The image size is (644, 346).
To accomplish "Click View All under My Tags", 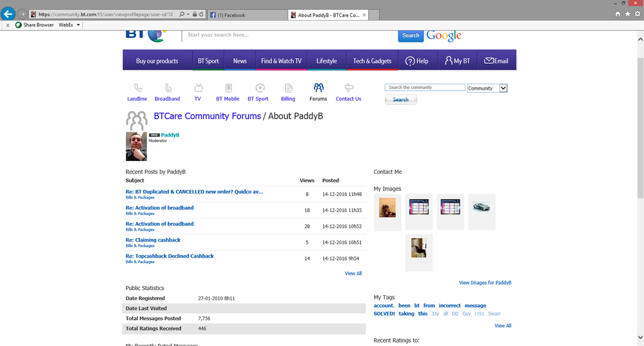I will click(503, 326).
